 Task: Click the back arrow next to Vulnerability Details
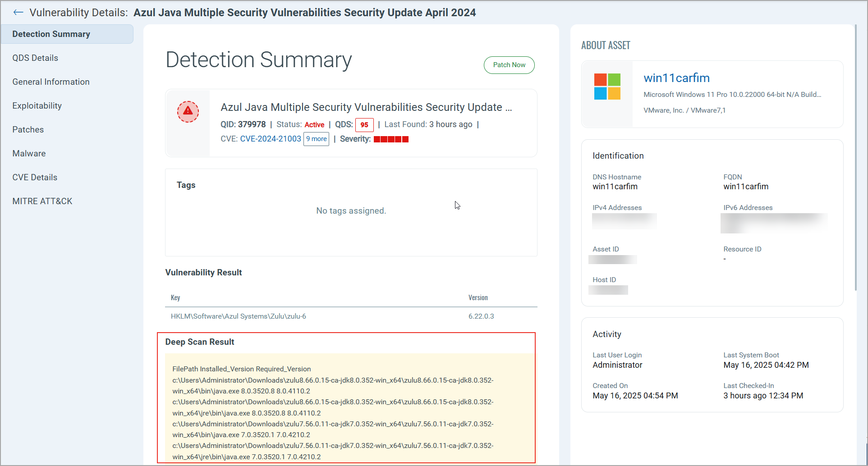pyautogui.click(x=18, y=13)
